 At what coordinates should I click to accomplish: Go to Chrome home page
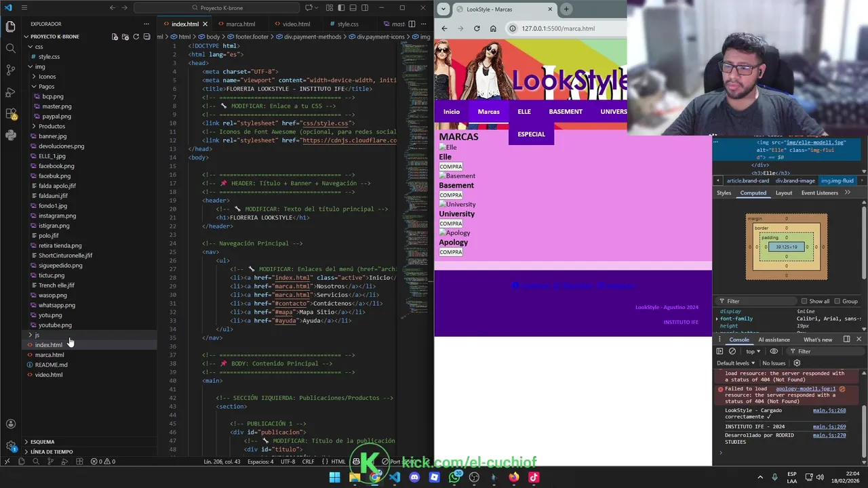tap(493, 28)
